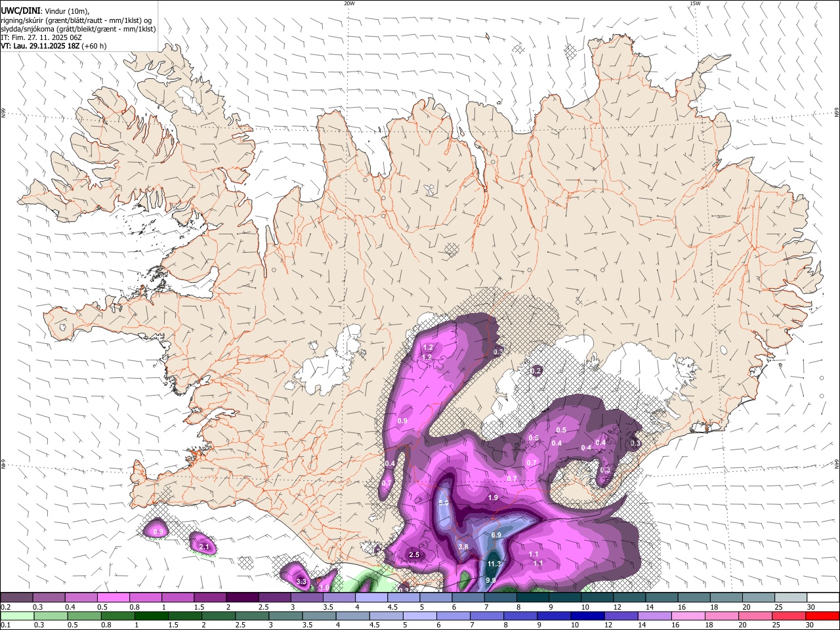
Task: Click the 3.3 value offshore in the south
Action: coord(301,581)
